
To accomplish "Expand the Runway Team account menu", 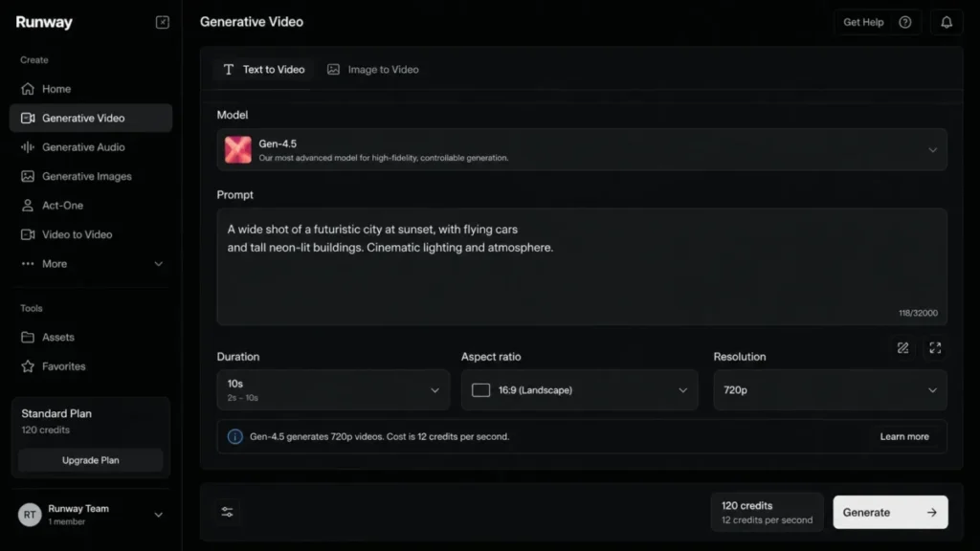I will [91, 515].
